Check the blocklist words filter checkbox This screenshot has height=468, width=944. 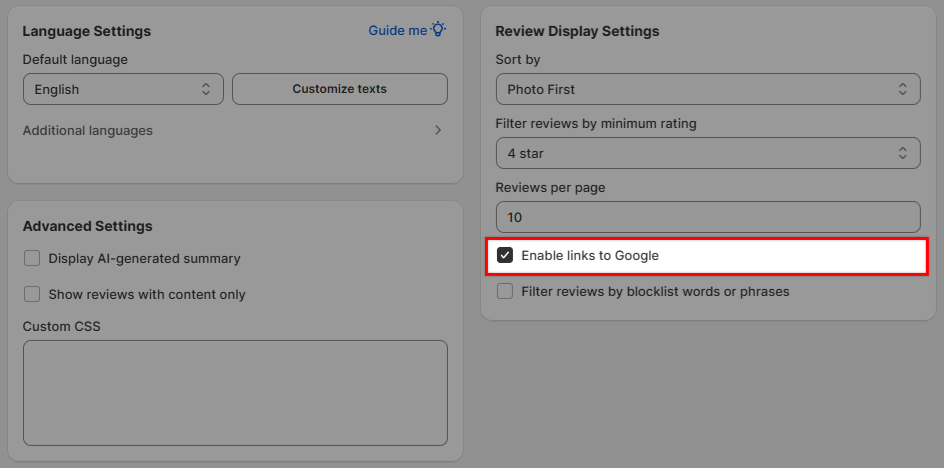(505, 292)
